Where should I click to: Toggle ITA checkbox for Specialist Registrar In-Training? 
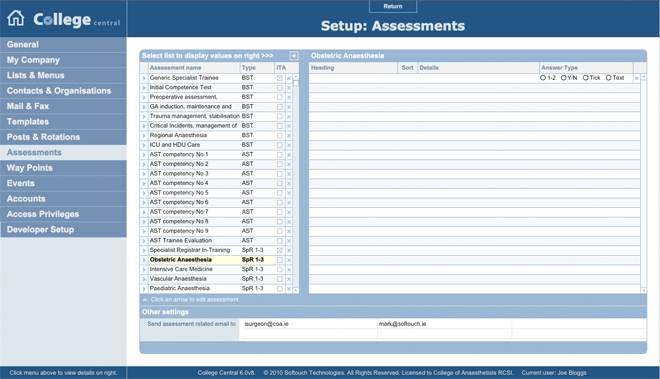[279, 251]
